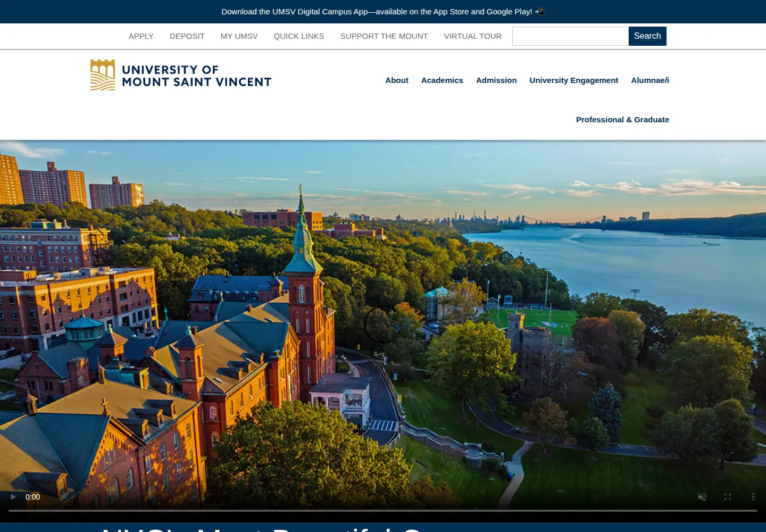Click the University of Mount Saint Vincent logo
Image resolution: width=766 pixels, height=532 pixels.
coord(181,75)
